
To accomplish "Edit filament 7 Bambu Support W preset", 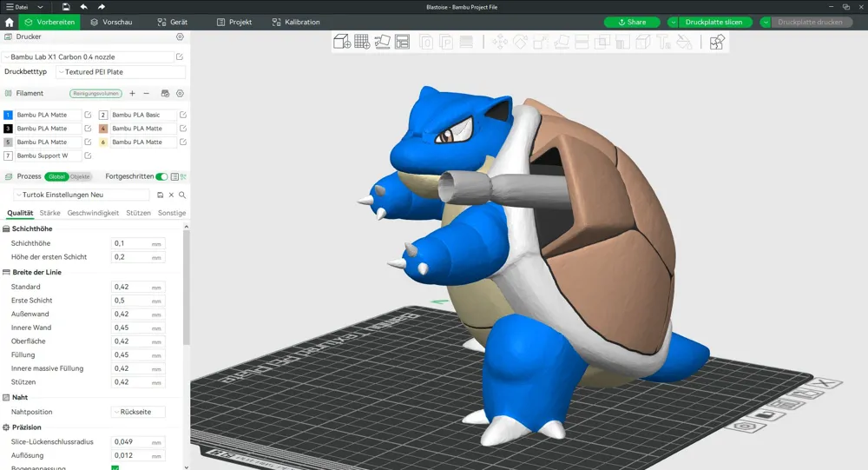I will (88, 156).
